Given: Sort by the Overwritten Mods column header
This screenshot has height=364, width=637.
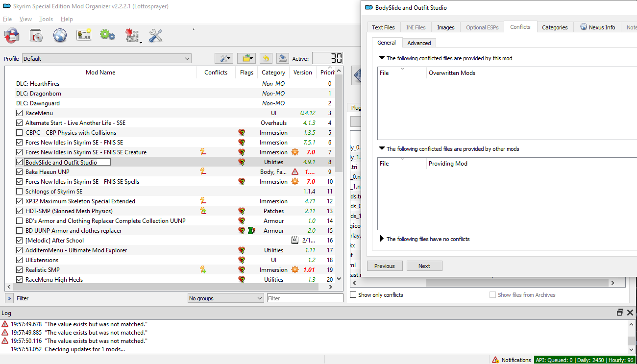Looking at the screenshot, I should (x=452, y=73).
